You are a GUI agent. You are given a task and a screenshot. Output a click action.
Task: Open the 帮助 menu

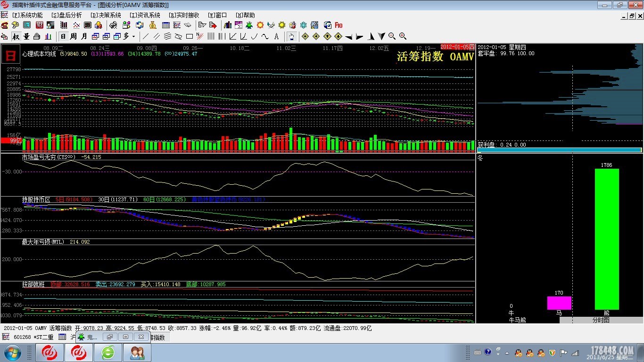click(x=246, y=15)
